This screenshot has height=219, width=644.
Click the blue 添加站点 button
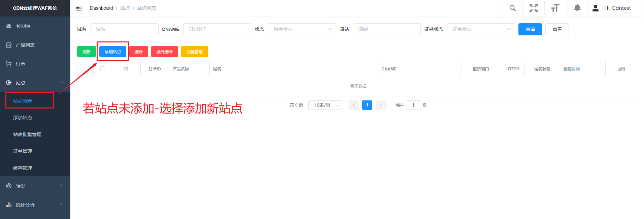coord(113,52)
